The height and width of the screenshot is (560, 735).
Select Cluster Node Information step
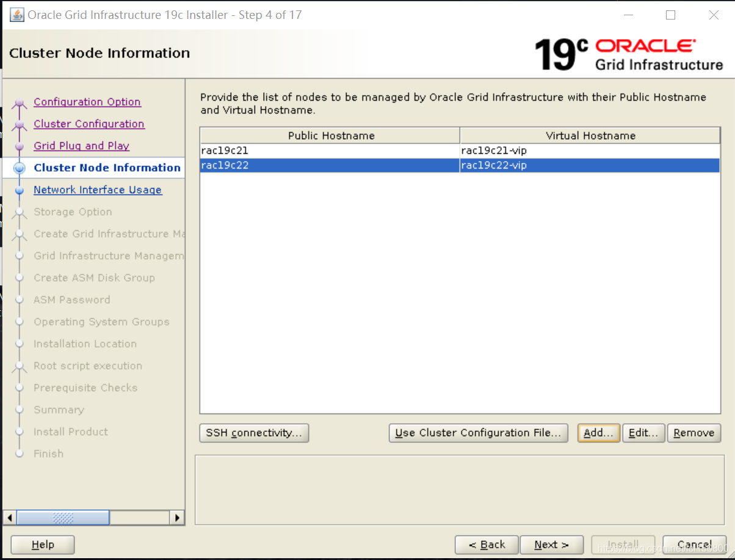(x=107, y=168)
